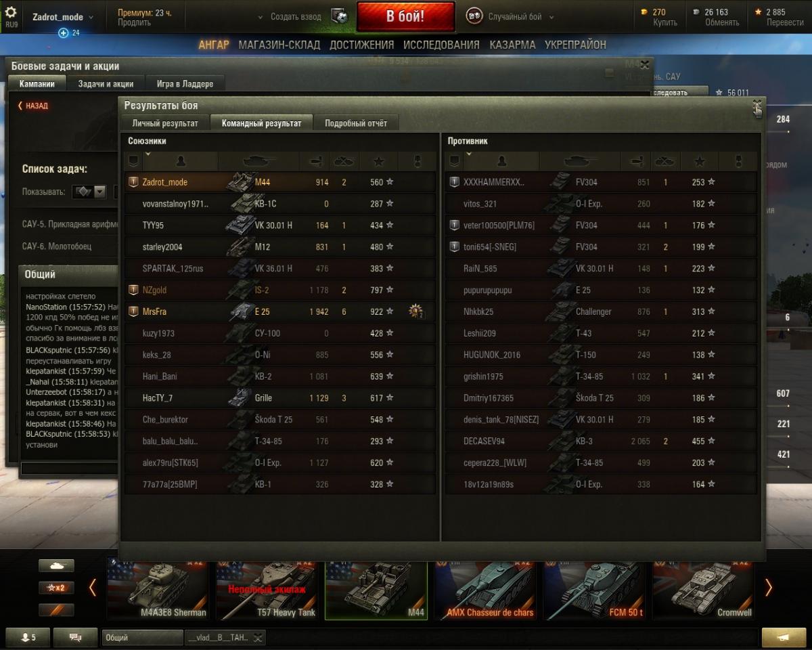This screenshot has width=812, height=650.
Task: Click MrsFra's medal achievement icon
Action: [x=416, y=311]
